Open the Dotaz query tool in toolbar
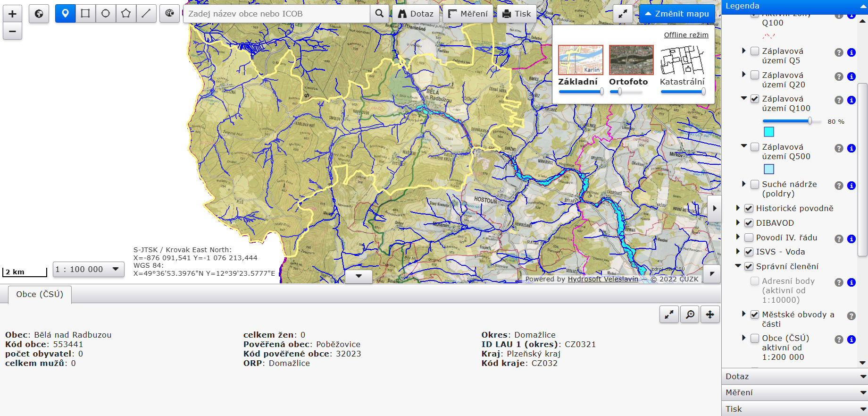 (x=416, y=14)
